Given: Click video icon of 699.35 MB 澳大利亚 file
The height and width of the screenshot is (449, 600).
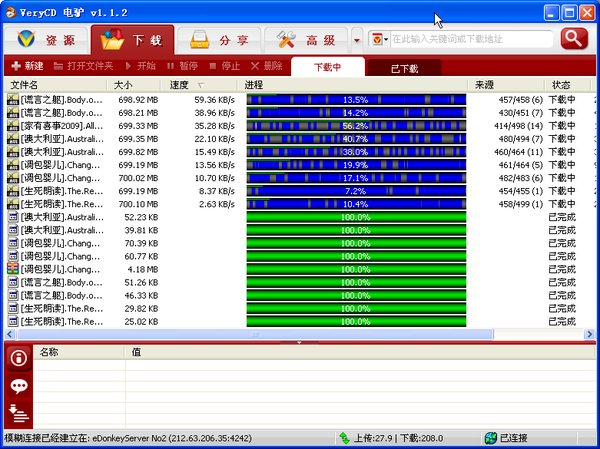Looking at the screenshot, I should (x=13, y=139).
